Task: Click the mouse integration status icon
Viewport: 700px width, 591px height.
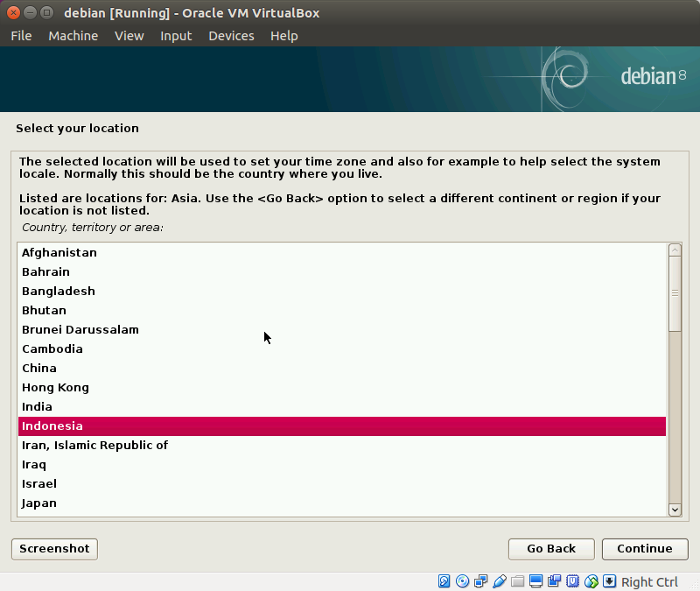Action: tap(591, 581)
